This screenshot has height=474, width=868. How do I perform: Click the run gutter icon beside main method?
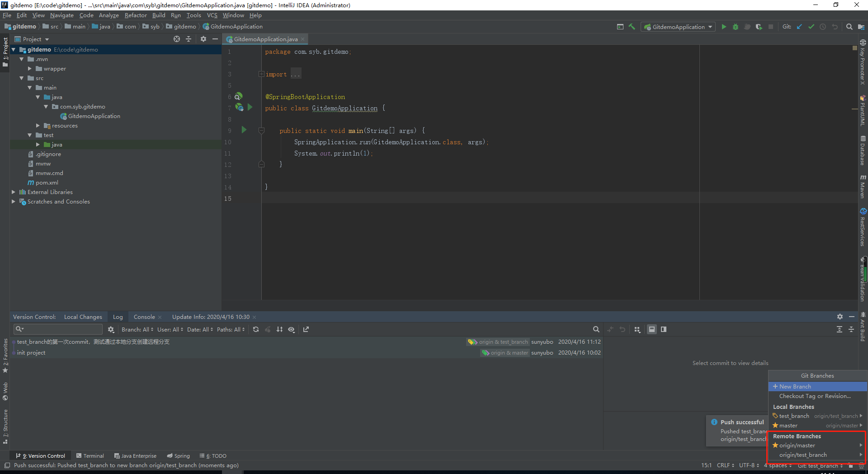coord(244,130)
